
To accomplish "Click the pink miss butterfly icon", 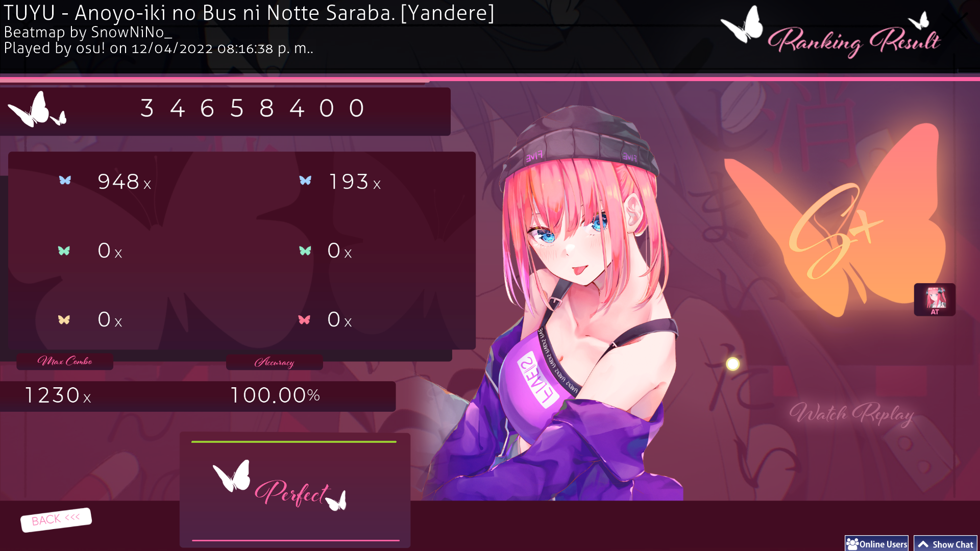I will tap(304, 320).
